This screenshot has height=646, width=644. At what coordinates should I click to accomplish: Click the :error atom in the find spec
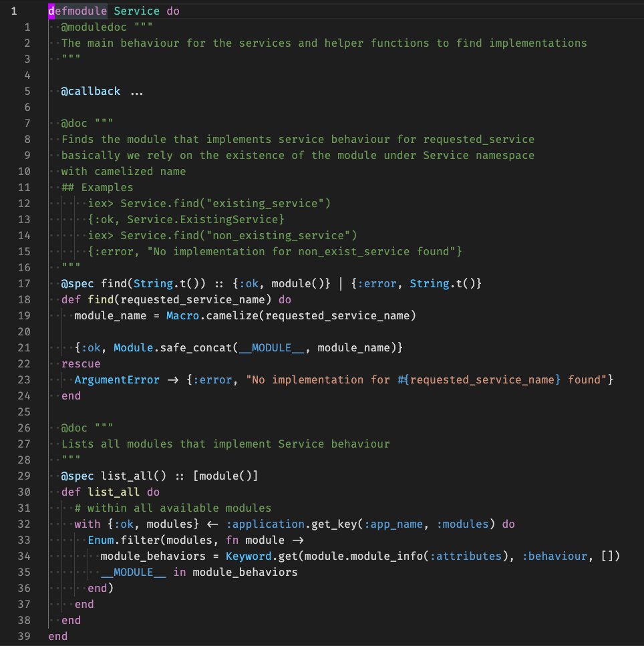pyautogui.click(x=377, y=284)
